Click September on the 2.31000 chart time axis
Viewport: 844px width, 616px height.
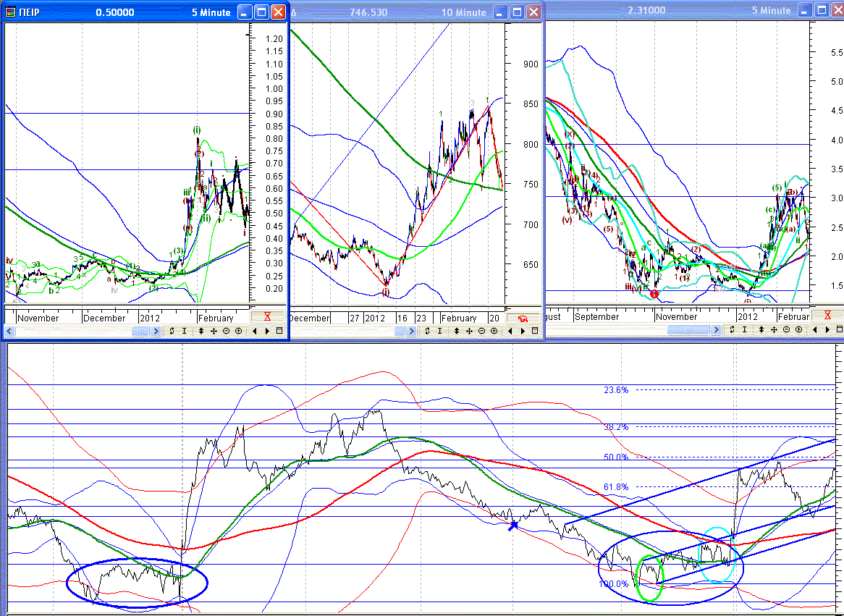pos(596,316)
